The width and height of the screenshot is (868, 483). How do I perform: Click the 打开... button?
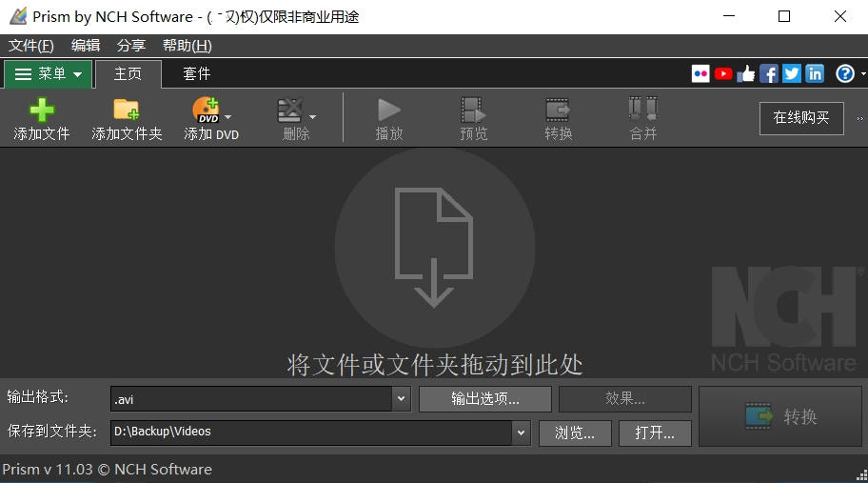(x=655, y=433)
